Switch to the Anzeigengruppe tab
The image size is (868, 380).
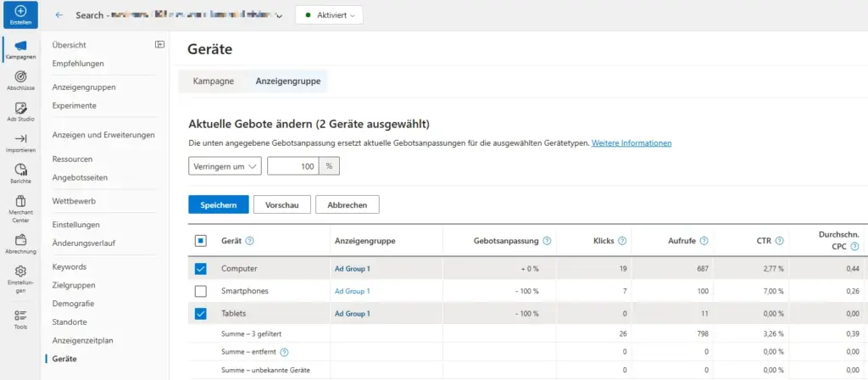[x=288, y=81]
